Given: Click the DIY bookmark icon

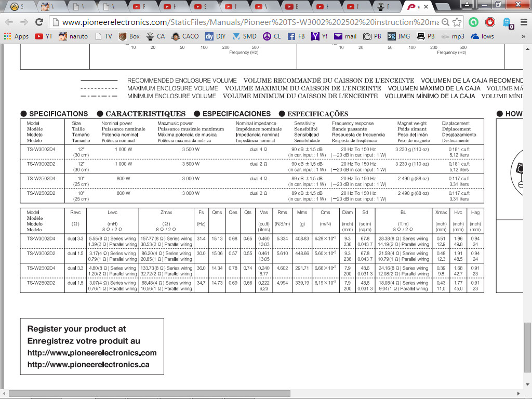Looking at the screenshot, I should pos(209,36).
